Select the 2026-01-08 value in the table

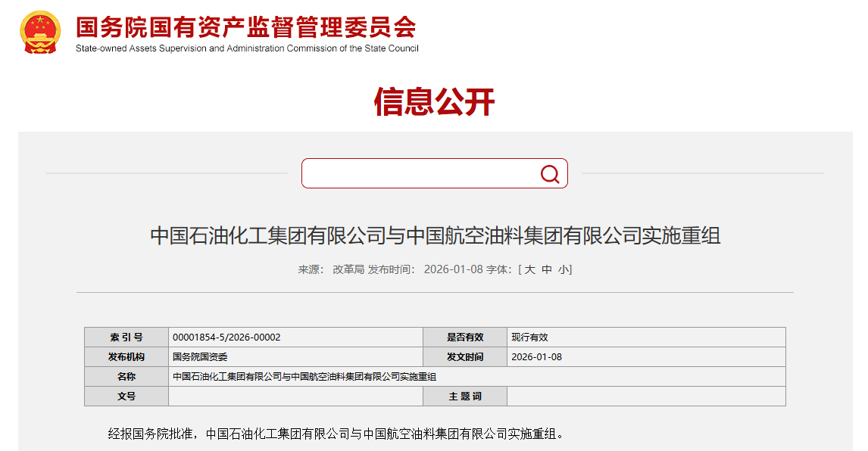point(536,357)
